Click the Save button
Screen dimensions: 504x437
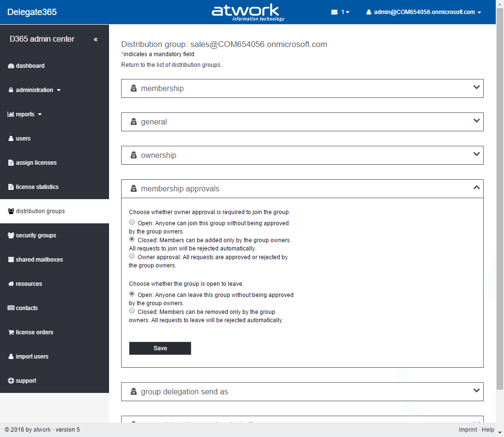click(x=160, y=348)
